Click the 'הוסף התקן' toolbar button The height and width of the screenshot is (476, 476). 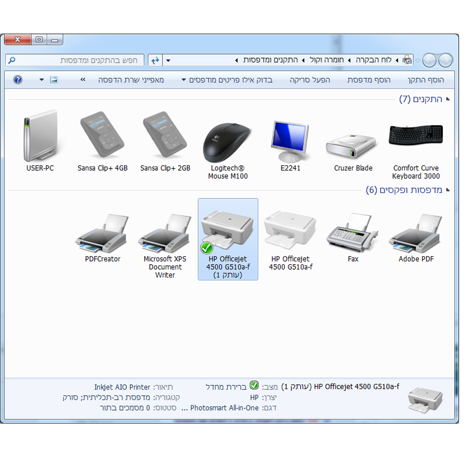point(425,80)
